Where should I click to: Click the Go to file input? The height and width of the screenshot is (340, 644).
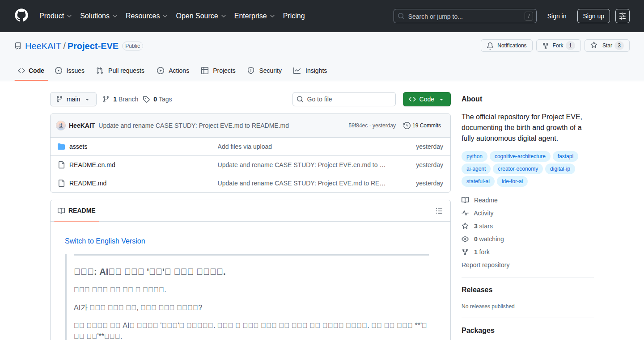(344, 99)
